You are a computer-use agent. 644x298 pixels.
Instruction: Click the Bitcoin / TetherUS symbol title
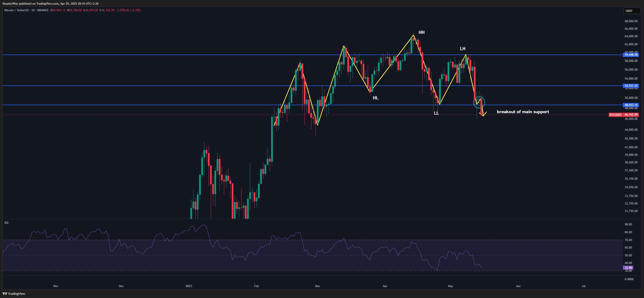pos(16,10)
